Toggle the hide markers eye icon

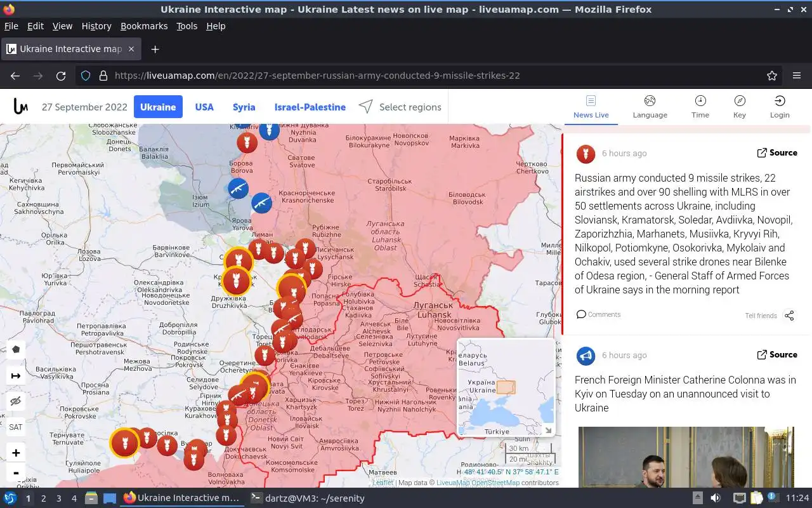(x=16, y=401)
